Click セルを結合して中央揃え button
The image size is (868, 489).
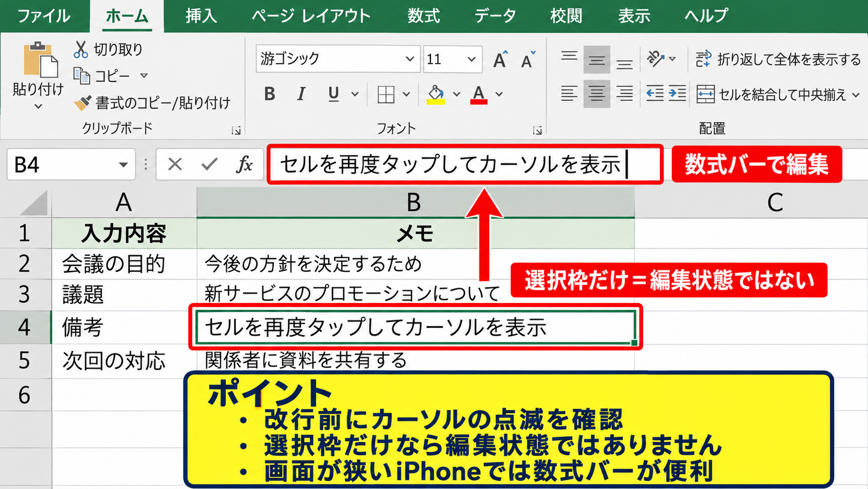[x=771, y=95]
